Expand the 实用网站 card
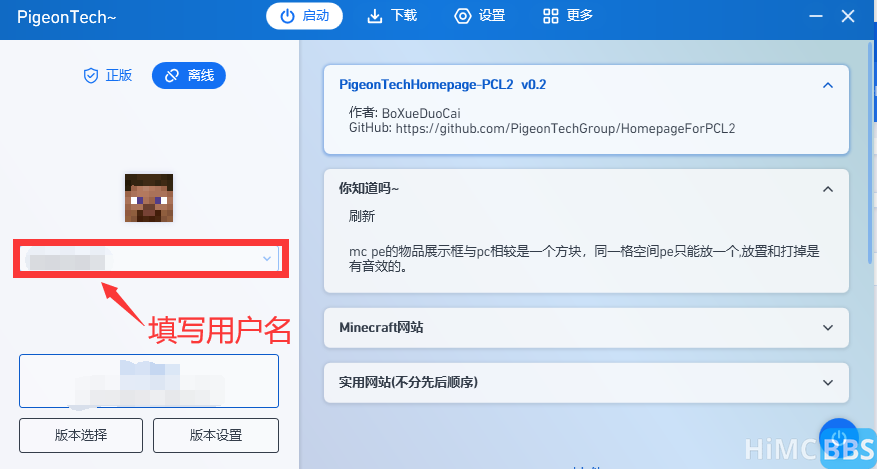Viewport: 877px width, 469px height. pyautogui.click(x=828, y=383)
